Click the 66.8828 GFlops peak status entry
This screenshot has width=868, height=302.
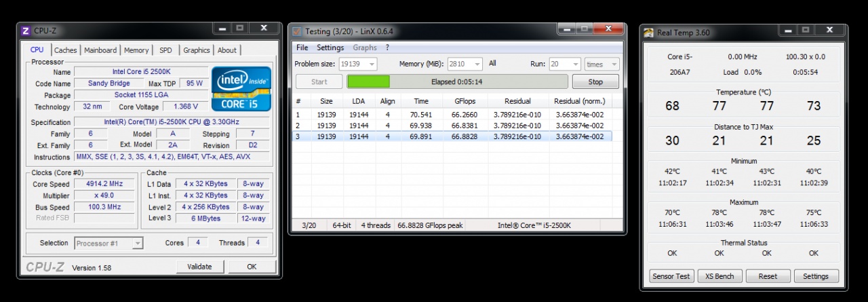(x=430, y=225)
